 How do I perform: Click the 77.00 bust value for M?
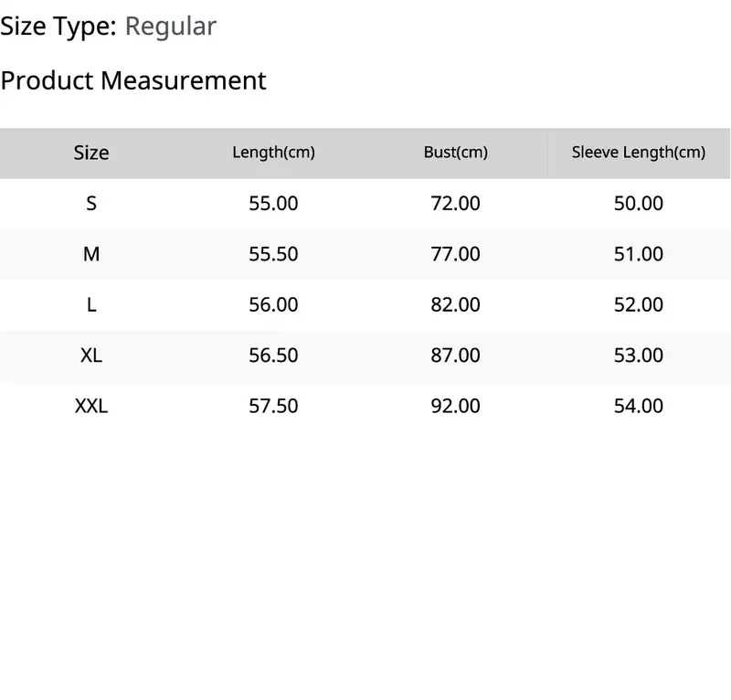456,254
